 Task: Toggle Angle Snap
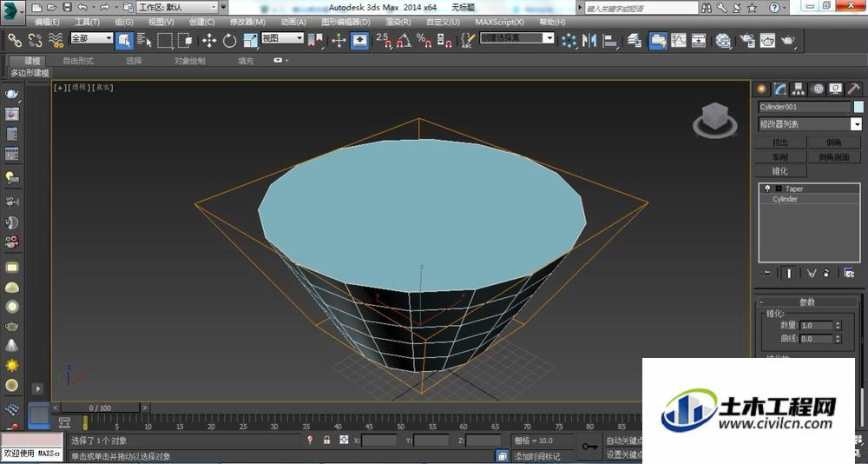(x=404, y=40)
